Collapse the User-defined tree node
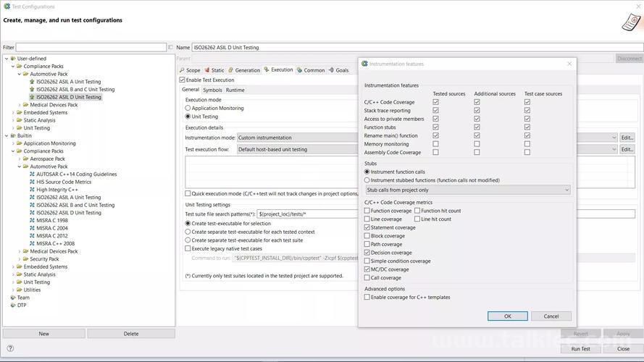 pyautogui.click(x=7, y=59)
